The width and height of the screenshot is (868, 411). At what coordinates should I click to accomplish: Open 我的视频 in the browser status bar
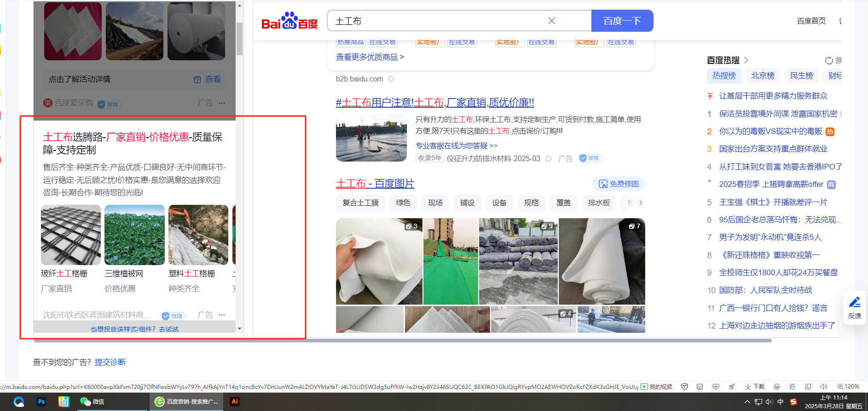[656, 387]
